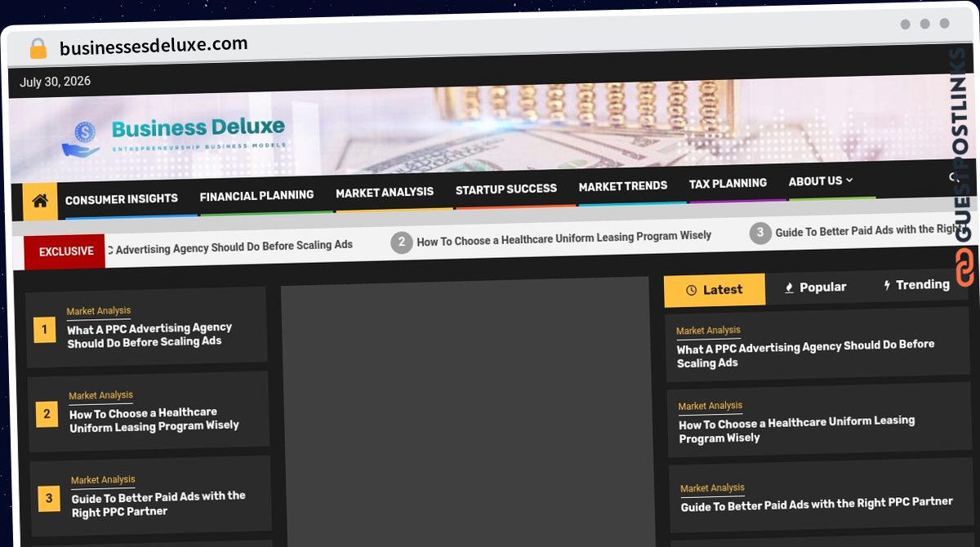The width and height of the screenshot is (980, 547).
Task: Click Market Analysis tag on second Latest item
Action: pos(710,407)
